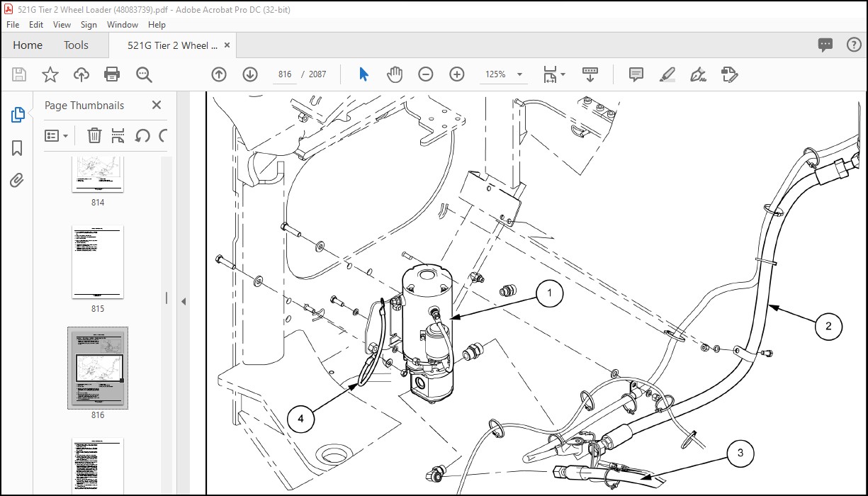Go to next page with down arrow
This screenshot has height=496, width=868.
(x=250, y=74)
